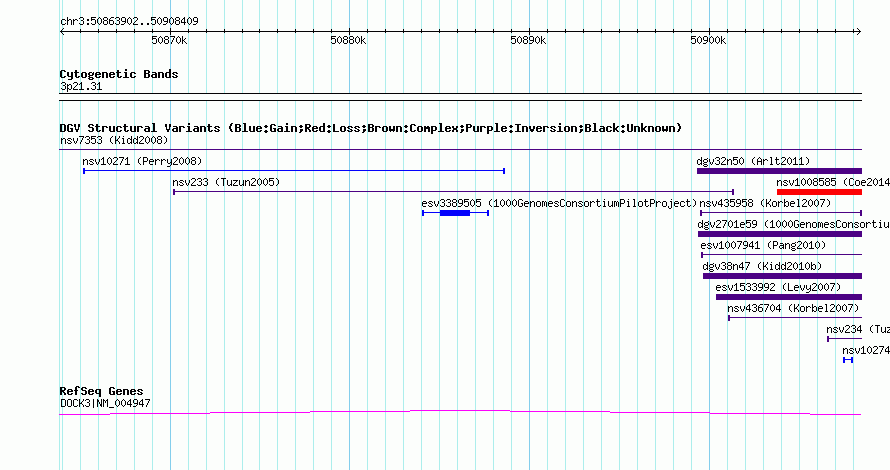Click the right arrow of the ruler
This screenshot has width=890, height=470.
tap(858, 32)
